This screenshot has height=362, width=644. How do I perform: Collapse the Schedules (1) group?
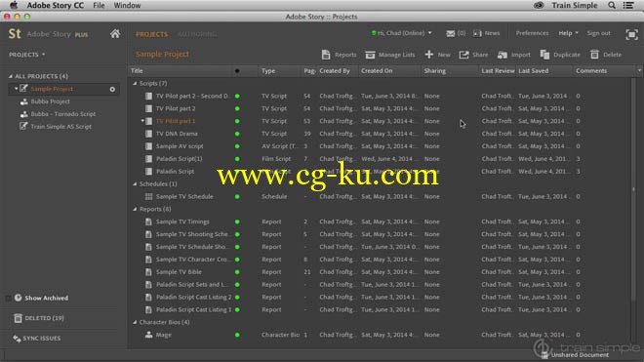tap(135, 184)
